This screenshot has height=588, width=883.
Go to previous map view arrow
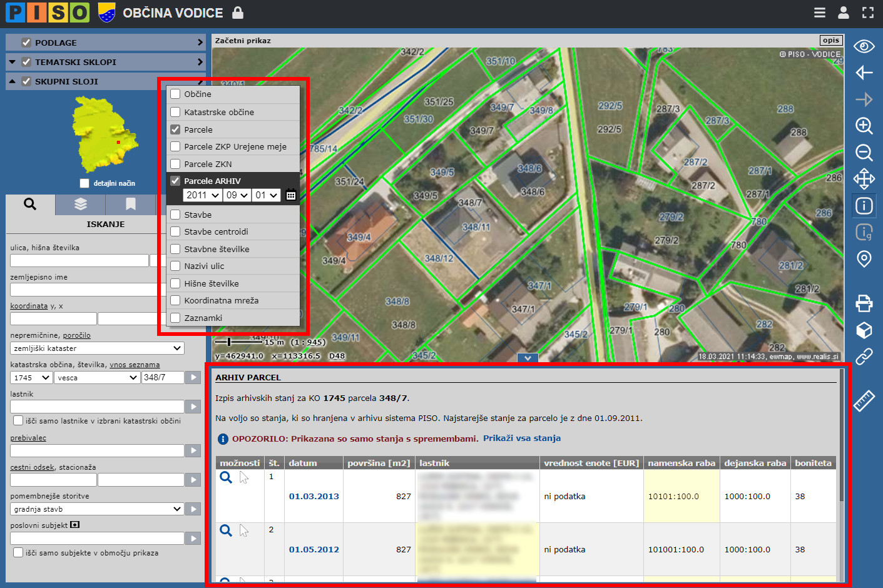(864, 73)
